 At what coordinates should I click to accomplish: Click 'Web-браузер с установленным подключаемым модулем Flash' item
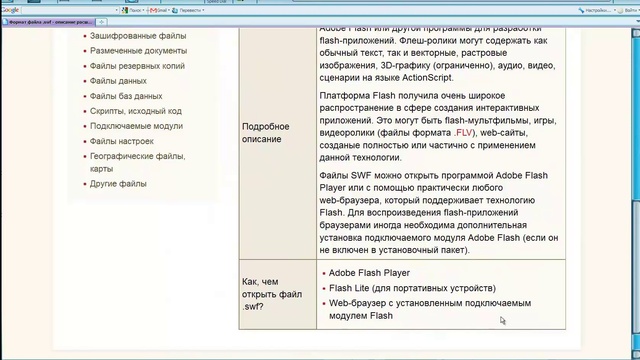tap(430, 309)
